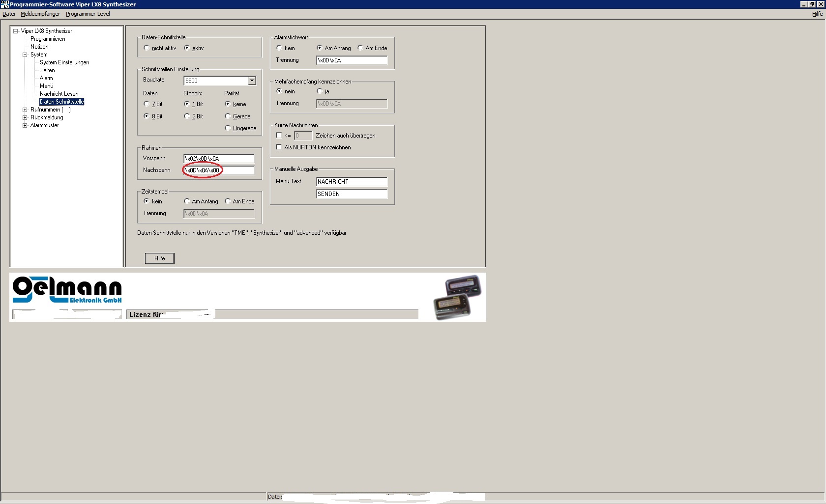Open the Baudrate dropdown
This screenshot has width=826, height=504.
tap(252, 81)
